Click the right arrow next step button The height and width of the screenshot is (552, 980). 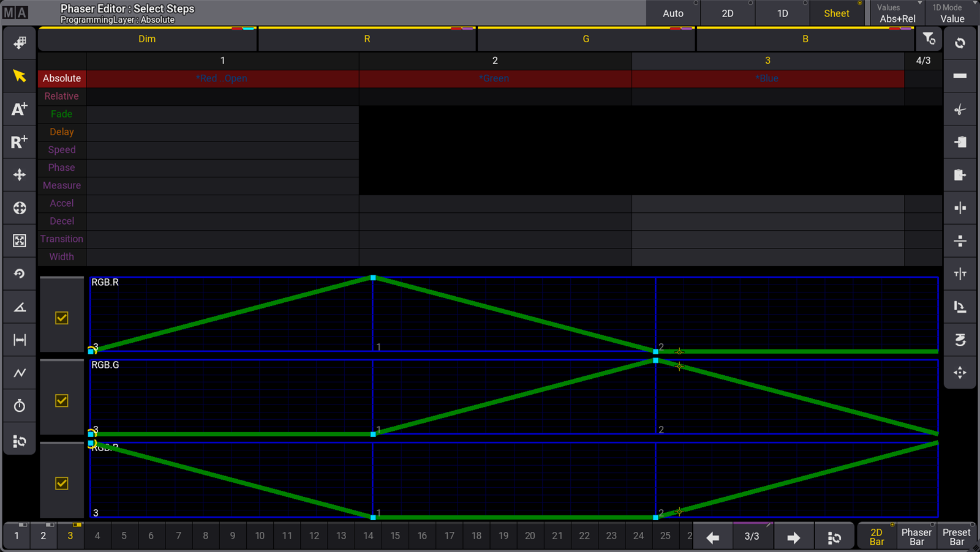click(x=793, y=537)
